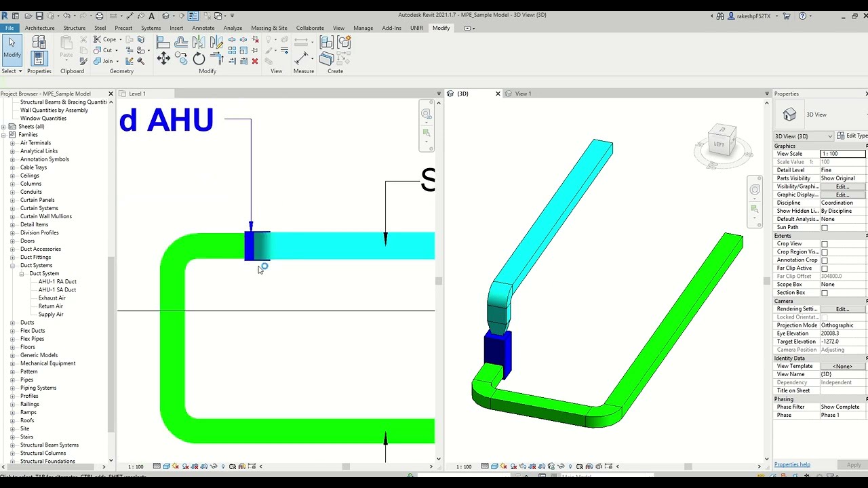The height and width of the screenshot is (488, 868).
Task: Click the Edit Type button
Action: tap(852, 136)
